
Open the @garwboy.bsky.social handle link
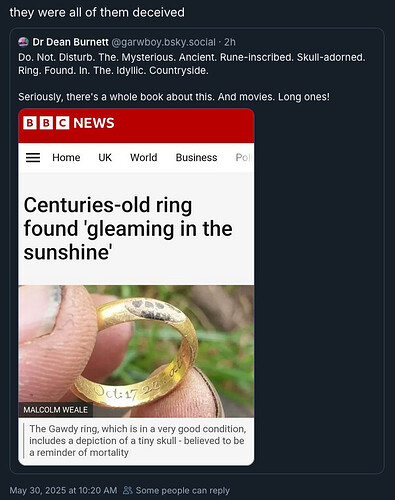pos(163,42)
